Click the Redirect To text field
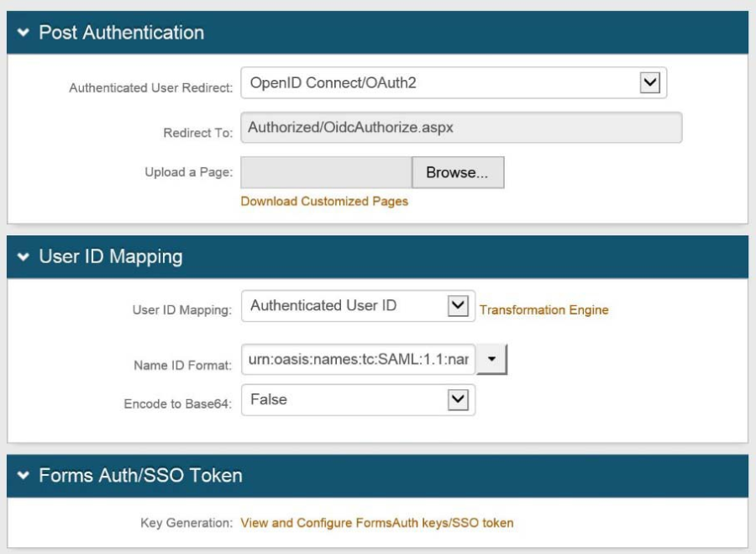This screenshot has height=554, width=756. pos(461,129)
